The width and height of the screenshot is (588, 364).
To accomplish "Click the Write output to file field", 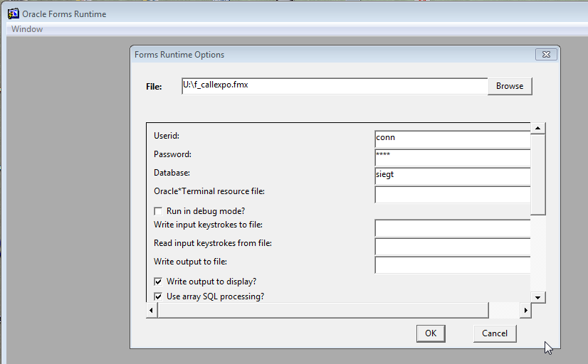I will pos(453,264).
